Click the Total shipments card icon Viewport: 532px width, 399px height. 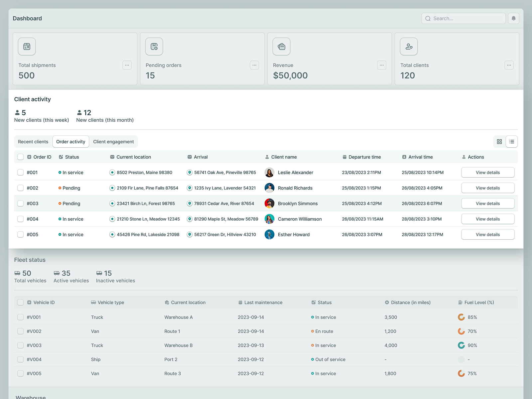click(x=27, y=47)
